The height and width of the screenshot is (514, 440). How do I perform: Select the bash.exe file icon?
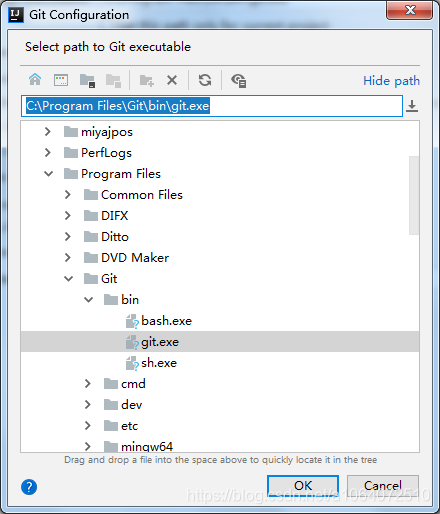click(x=132, y=321)
